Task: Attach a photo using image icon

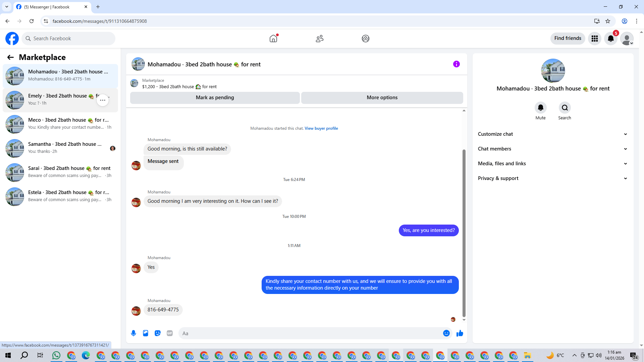Action: [146, 333]
